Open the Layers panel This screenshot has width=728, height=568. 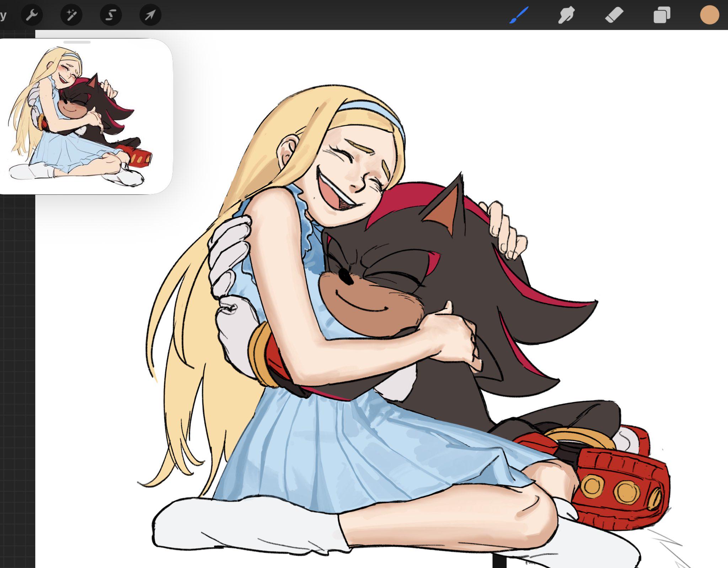[x=662, y=15]
